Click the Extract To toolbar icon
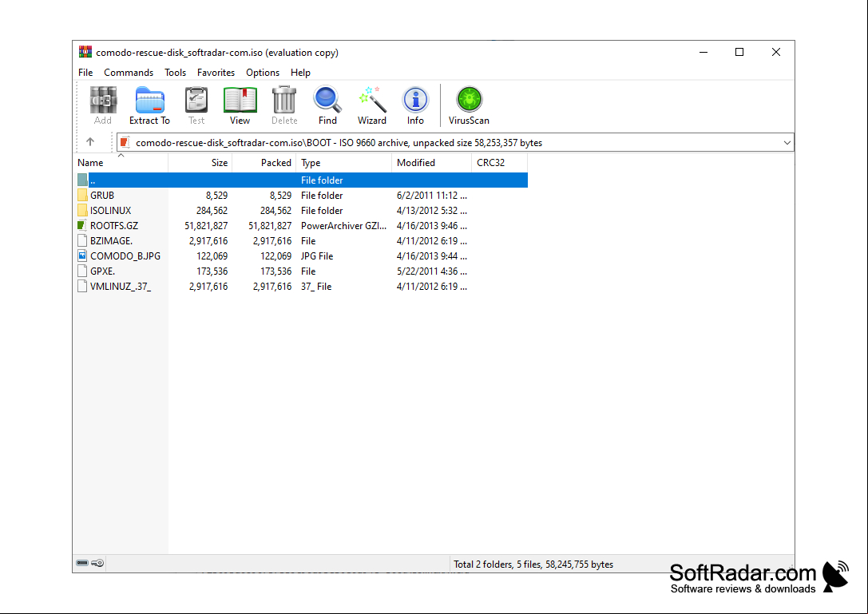The height and width of the screenshot is (614, 868). 149,101
